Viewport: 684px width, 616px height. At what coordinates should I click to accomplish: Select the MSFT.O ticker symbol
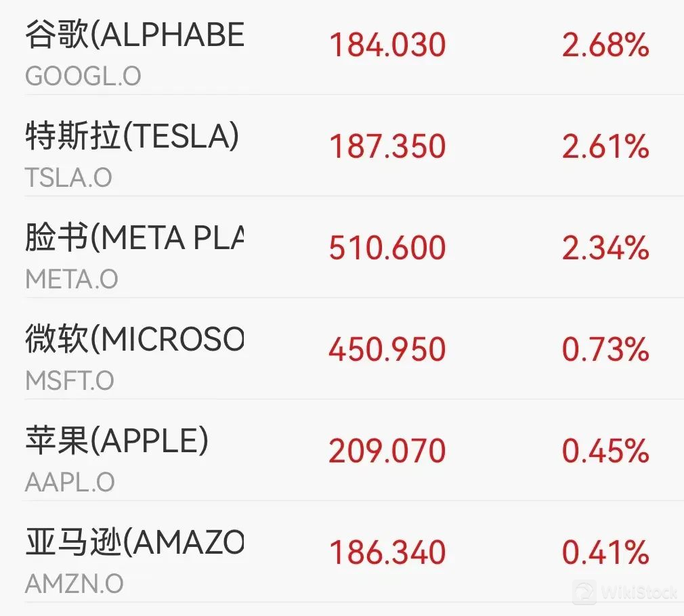(70, 381)
